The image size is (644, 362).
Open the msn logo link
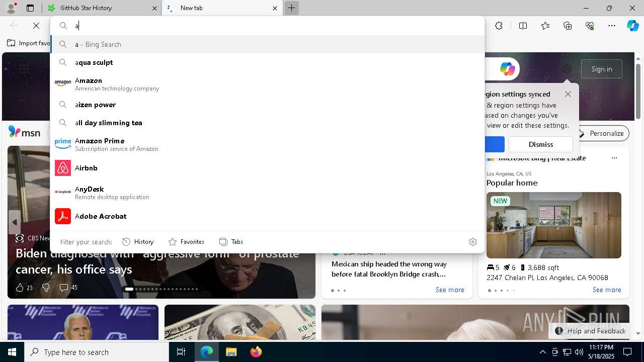coord(24,132)
